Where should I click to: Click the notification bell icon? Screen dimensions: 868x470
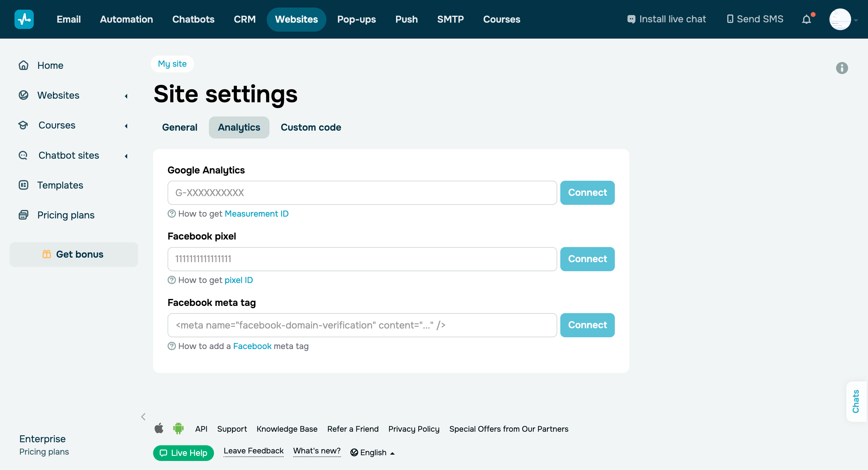pyautogui.click(x=807, y=19)
